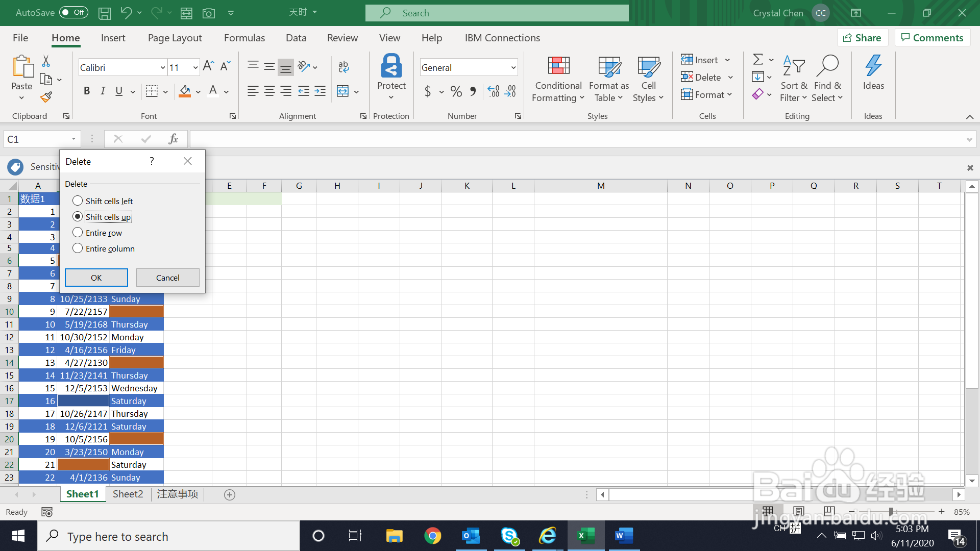Open the General number format dropdown
Viewport: 980px width, 551px height.
(513, 67)
